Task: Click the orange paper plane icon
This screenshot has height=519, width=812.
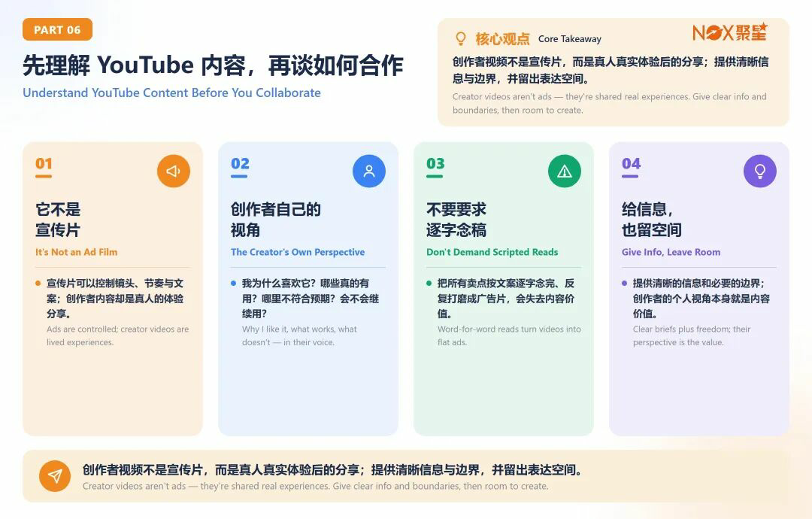Action: pos(55,476)
